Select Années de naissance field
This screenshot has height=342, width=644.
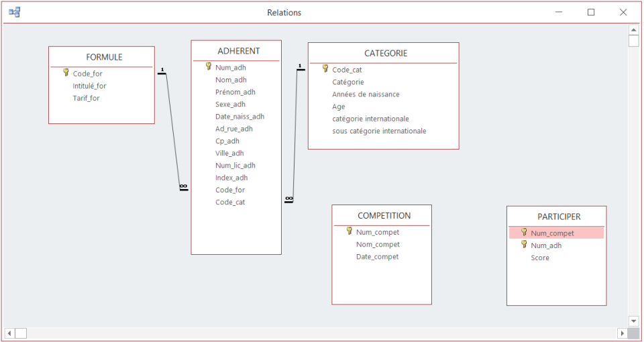[366, 94]
